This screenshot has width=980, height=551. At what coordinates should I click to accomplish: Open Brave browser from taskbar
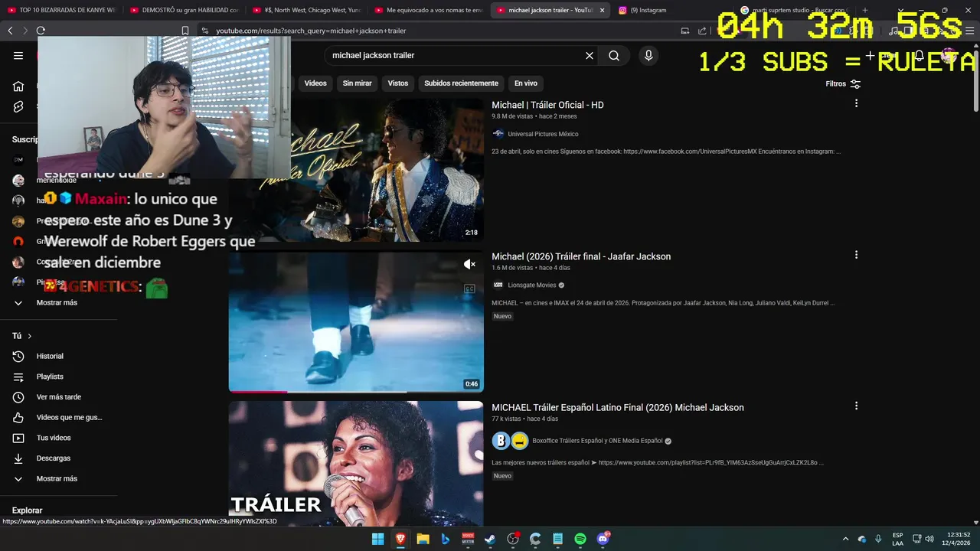tap(400, 539)
